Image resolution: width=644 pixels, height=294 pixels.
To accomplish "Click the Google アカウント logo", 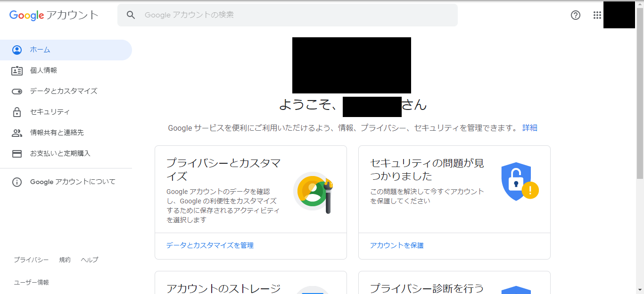I will tap(54, 15).
